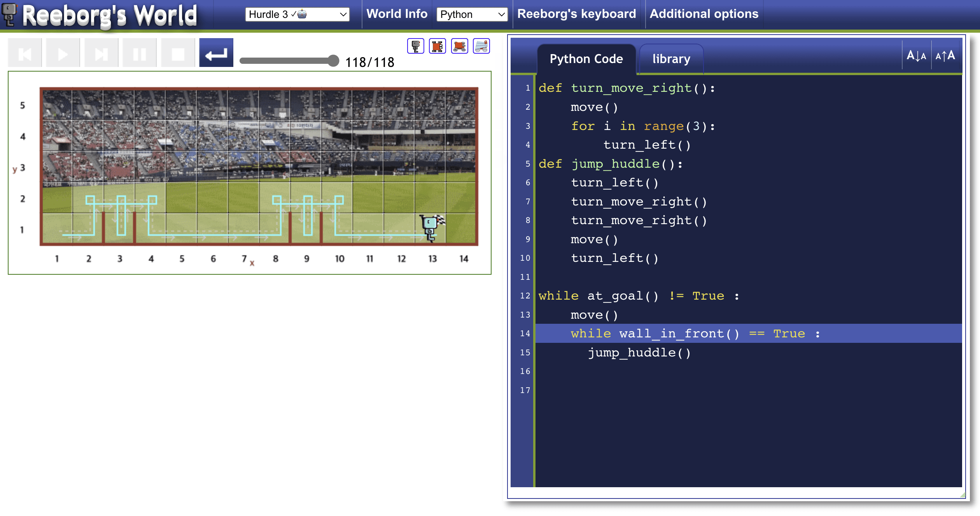Viewport: 980px width, 516px height.
Task: Click the reverse step button
Action: coord(25,53)
